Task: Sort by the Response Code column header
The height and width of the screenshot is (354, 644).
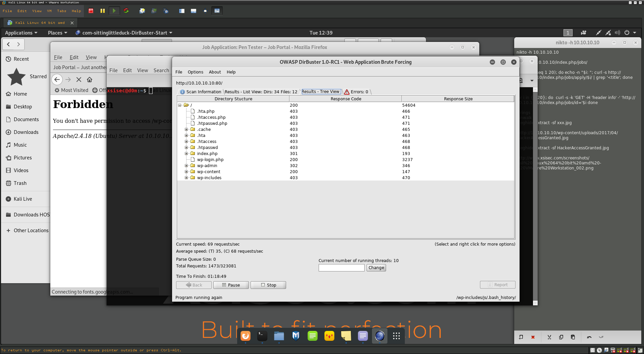Action: click(x=346, y=99)
